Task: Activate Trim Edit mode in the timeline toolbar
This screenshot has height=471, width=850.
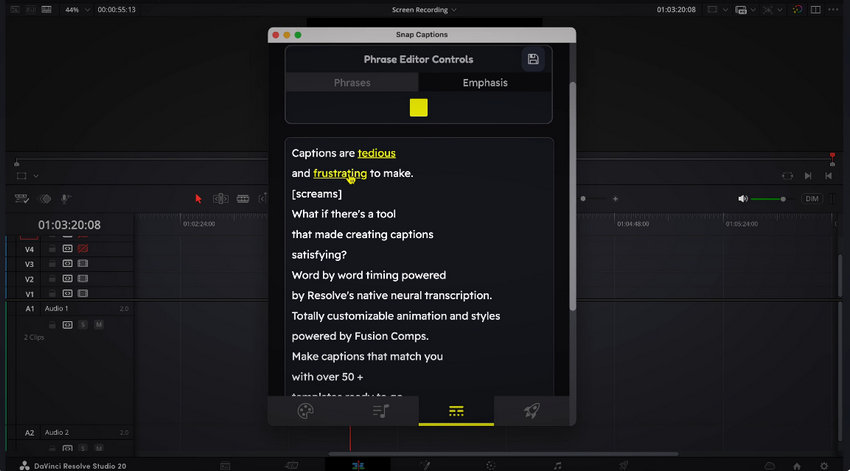Action: click(x=221, y=199)
